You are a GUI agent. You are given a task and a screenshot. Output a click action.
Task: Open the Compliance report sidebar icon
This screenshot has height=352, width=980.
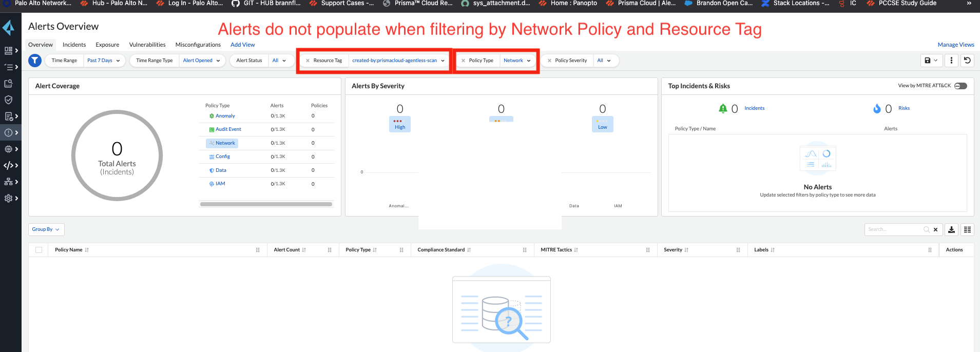(x=8, y=116)
